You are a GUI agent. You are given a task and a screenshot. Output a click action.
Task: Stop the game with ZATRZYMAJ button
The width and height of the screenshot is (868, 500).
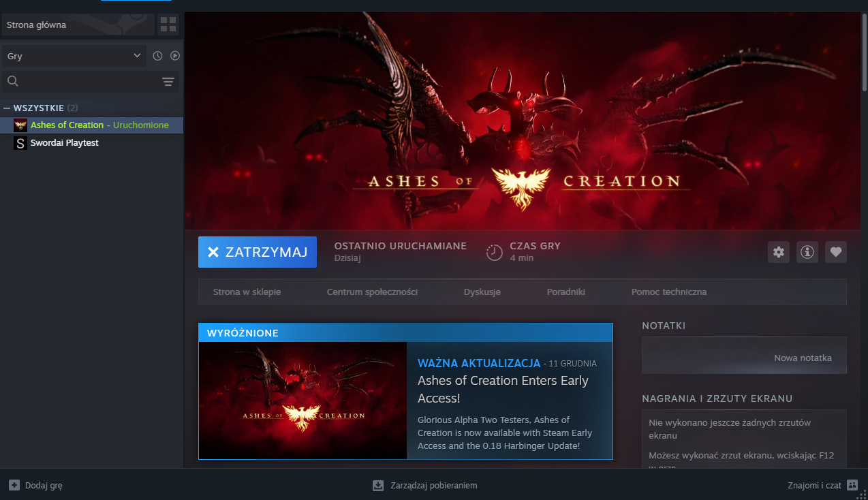click(257, 252)
